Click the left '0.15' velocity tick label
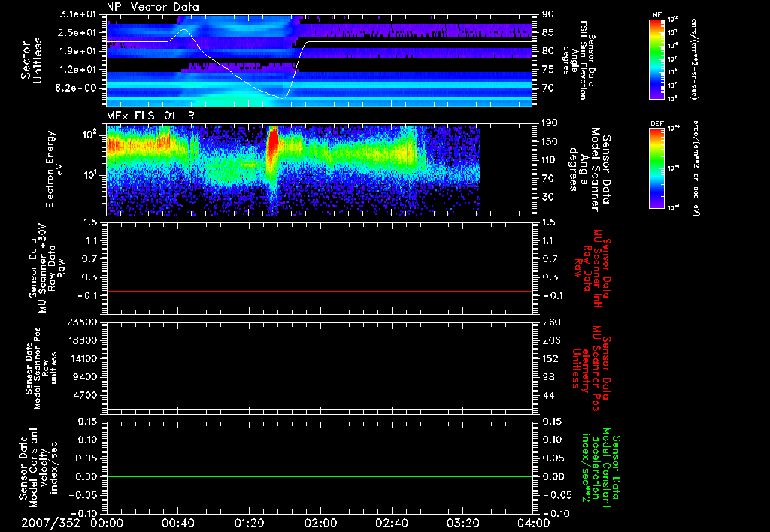Viewport: 770px width, 532px height. click(x=87, y=422)
